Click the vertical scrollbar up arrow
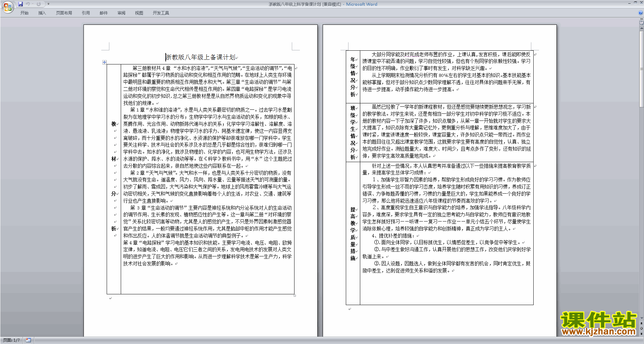The width and height of the screenshot is (644, 344). tap(642, 29)
